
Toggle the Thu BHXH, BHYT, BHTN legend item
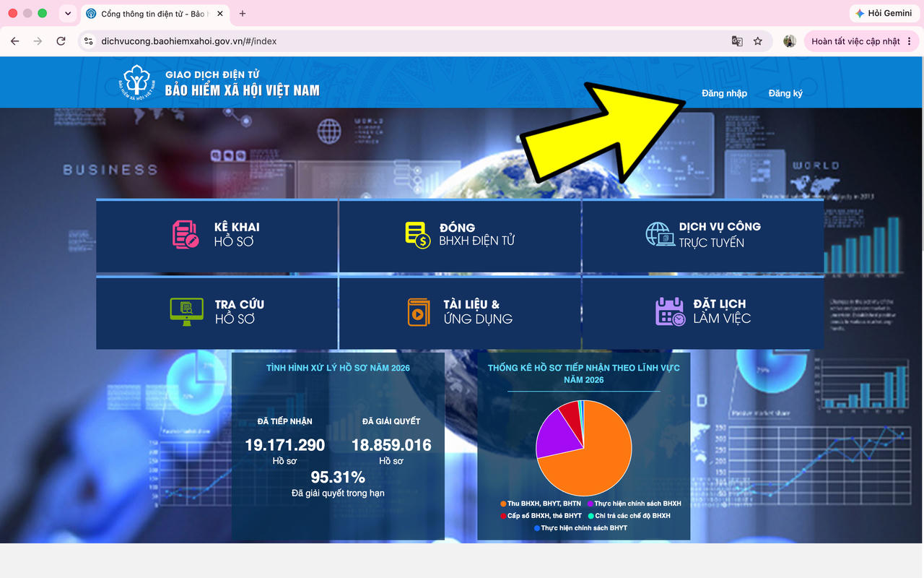541,504
